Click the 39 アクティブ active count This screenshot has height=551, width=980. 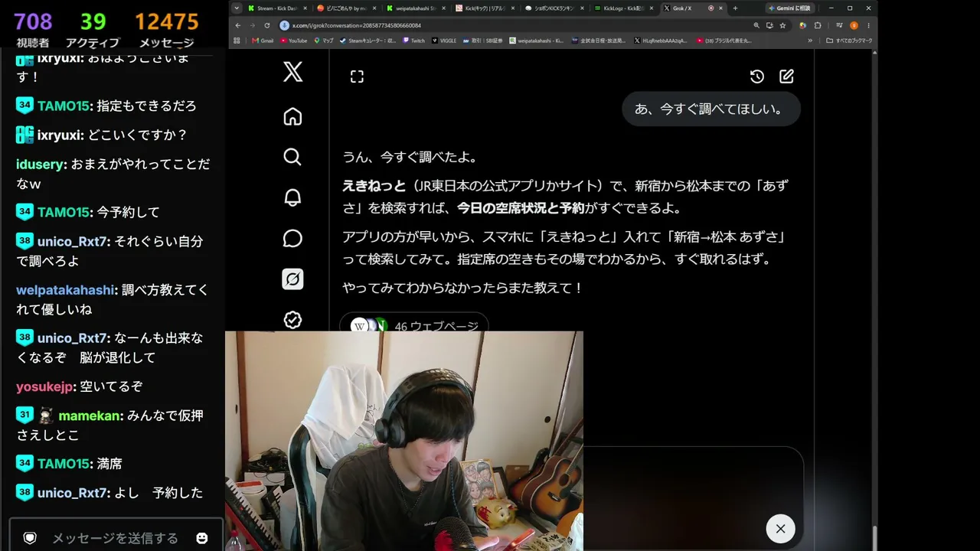tap(93, 31)
